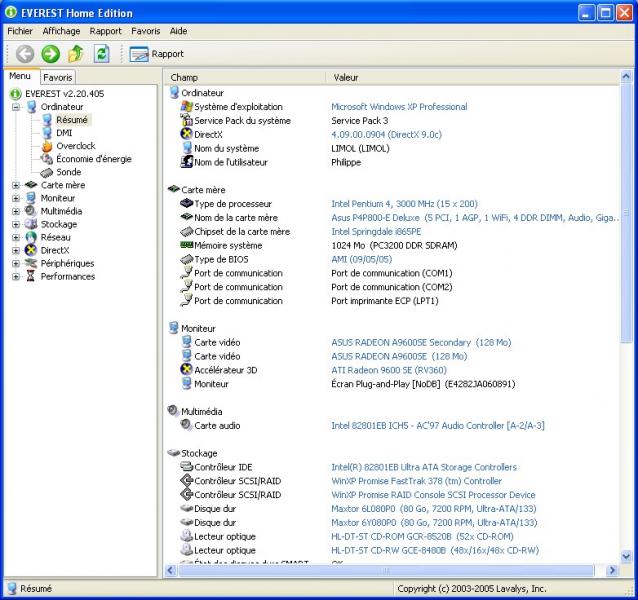
Task: Select the Overclock item in tree
Action: point(75,146)
